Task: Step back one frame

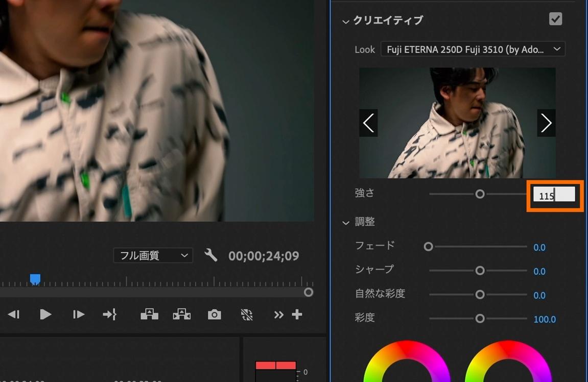Action: pos(14,314)
